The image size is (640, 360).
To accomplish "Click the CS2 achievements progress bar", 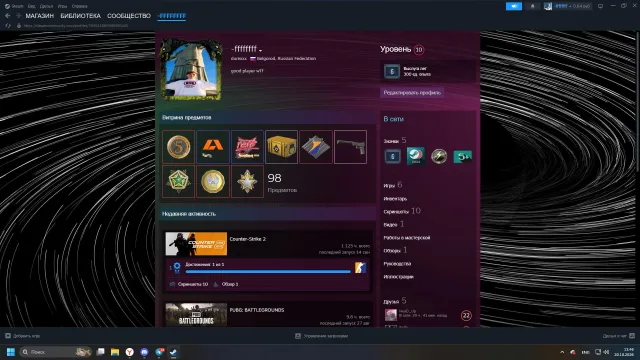I will 268,271.
